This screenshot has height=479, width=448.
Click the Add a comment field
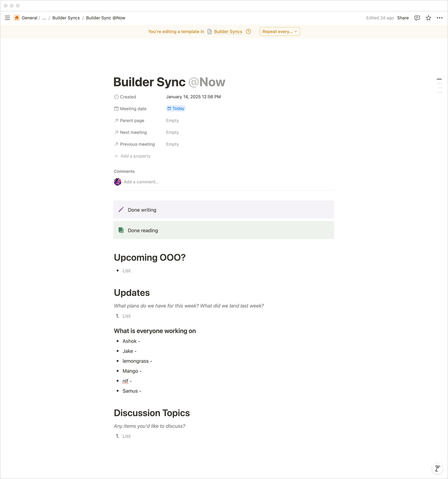[141, 182]
